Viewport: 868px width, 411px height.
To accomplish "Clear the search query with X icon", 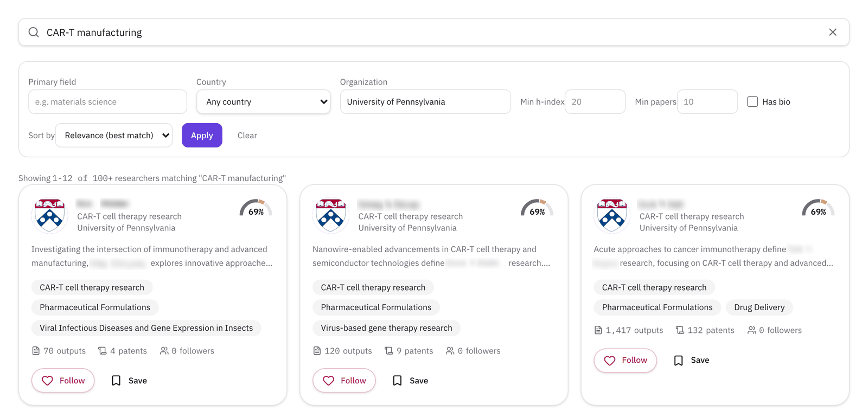I will 833,33.
